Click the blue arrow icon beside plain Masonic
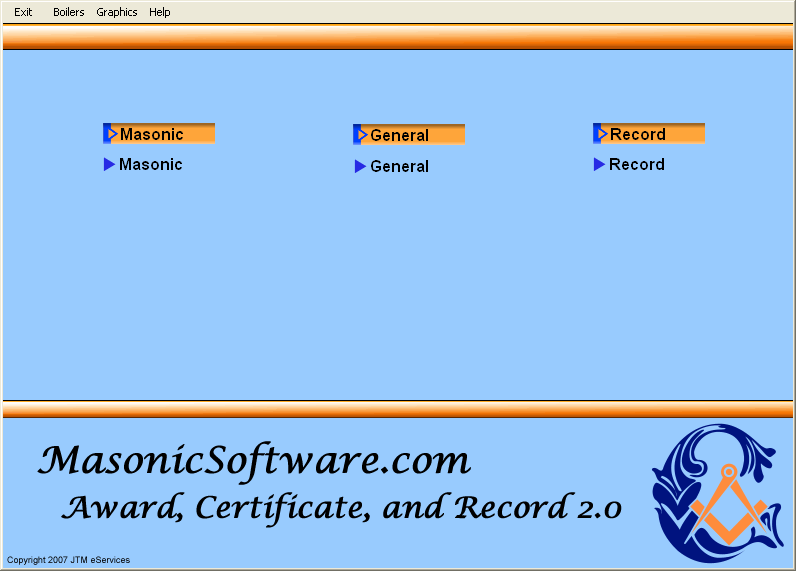 click(109, 164)
